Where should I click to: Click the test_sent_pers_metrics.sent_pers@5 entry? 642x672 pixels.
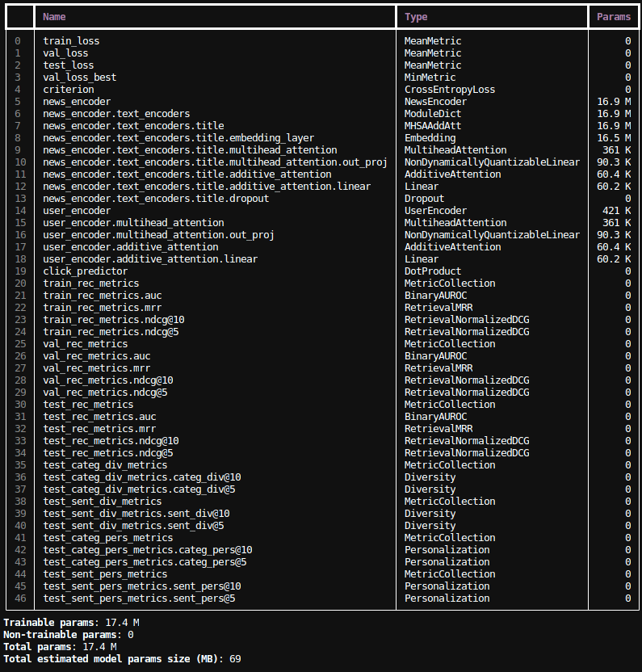pyautogui.click(x=139, y=598)
